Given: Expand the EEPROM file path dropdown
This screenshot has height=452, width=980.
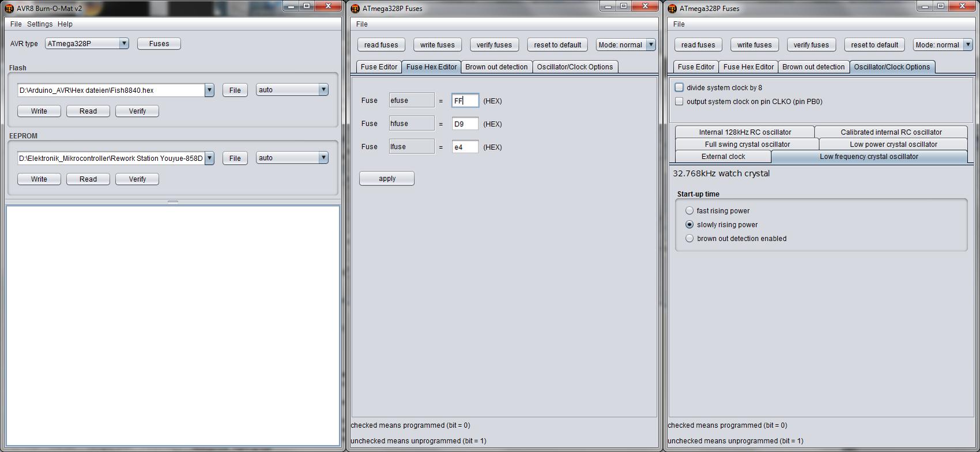Looking at the screenshot, I should pos(209,158).
